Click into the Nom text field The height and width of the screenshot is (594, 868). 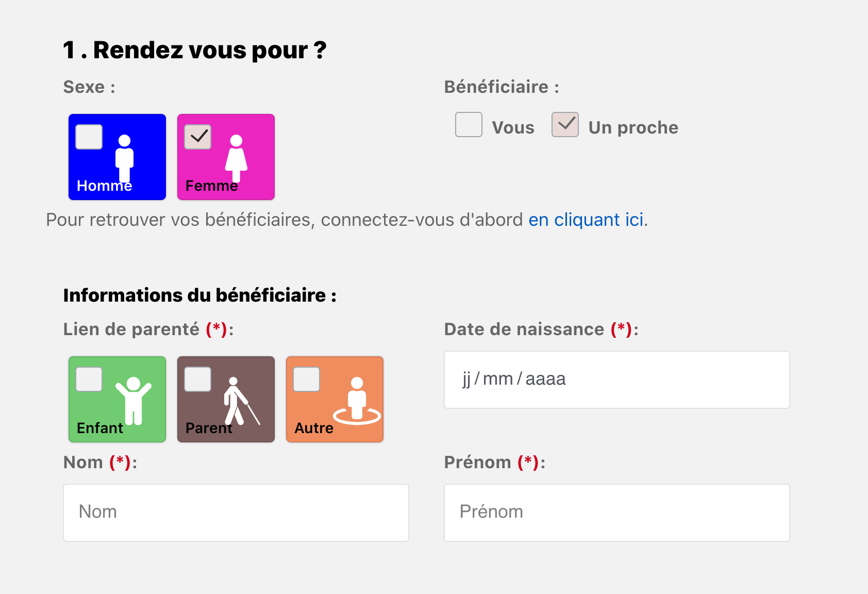tap(236, 513)
